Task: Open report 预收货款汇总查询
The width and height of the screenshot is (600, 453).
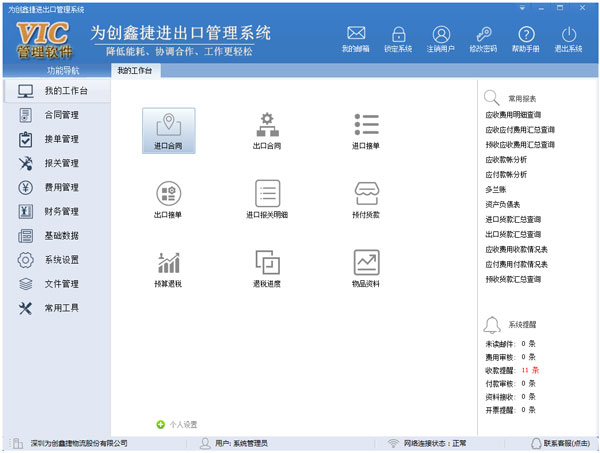Action: click(x=513, y=279)
